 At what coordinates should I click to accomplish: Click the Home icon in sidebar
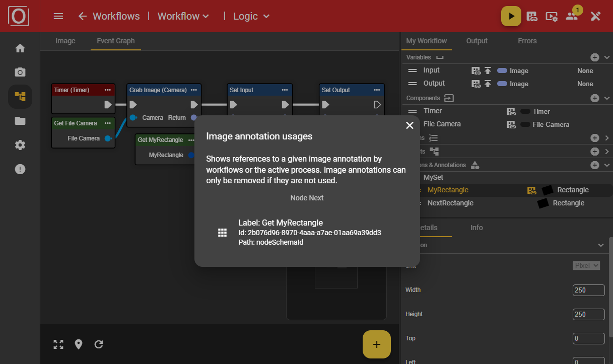pyautogui.click(x=20, y=48)
